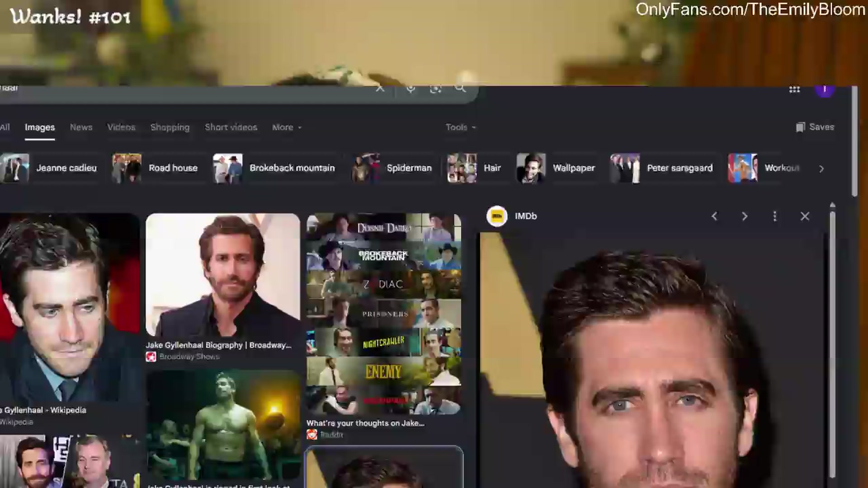
Task: Click the preview panel scrollbar
Action: (x=832, y=343)
